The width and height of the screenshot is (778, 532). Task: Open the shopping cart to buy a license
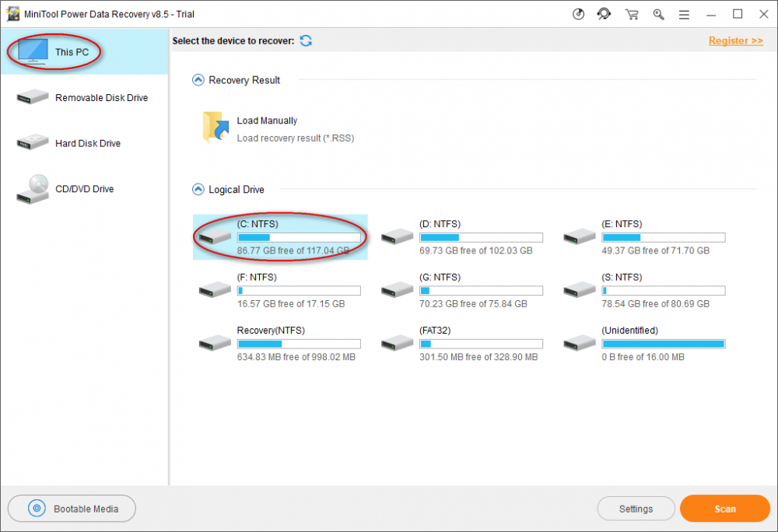[632, 13]
